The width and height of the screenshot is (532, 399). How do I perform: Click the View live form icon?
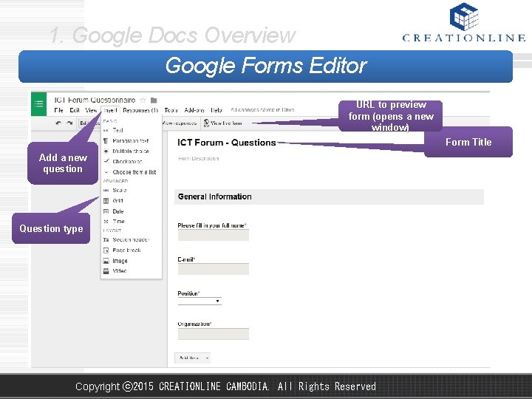(206, 123)
